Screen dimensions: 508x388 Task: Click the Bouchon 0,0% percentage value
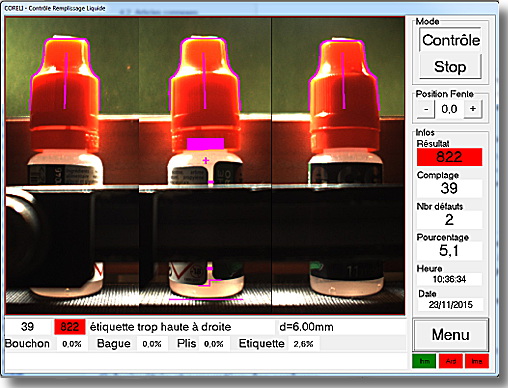[x=72, y=344]
